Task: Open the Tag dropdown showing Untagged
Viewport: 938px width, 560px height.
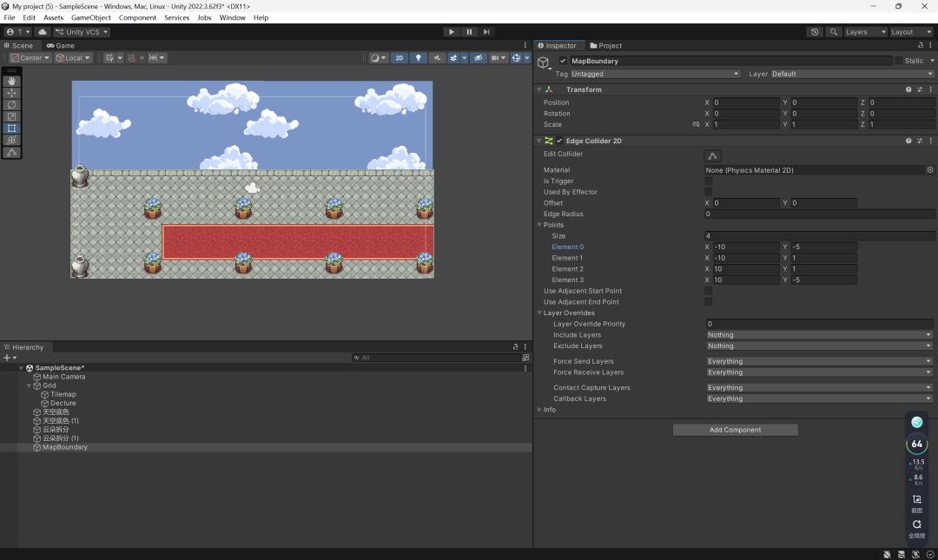Action: 655,74
